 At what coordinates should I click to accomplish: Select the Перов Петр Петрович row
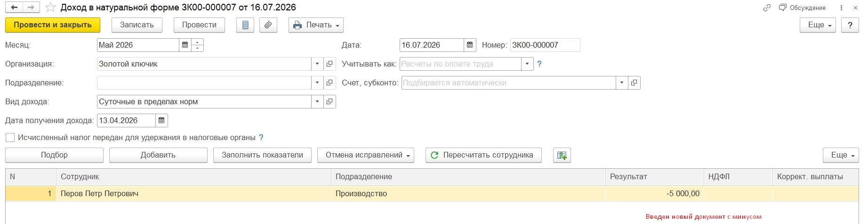point(432,194)
